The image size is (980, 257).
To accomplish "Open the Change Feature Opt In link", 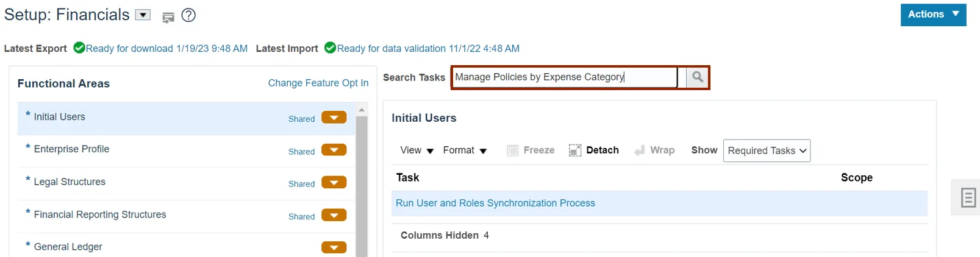I will (x=318, y=83).
